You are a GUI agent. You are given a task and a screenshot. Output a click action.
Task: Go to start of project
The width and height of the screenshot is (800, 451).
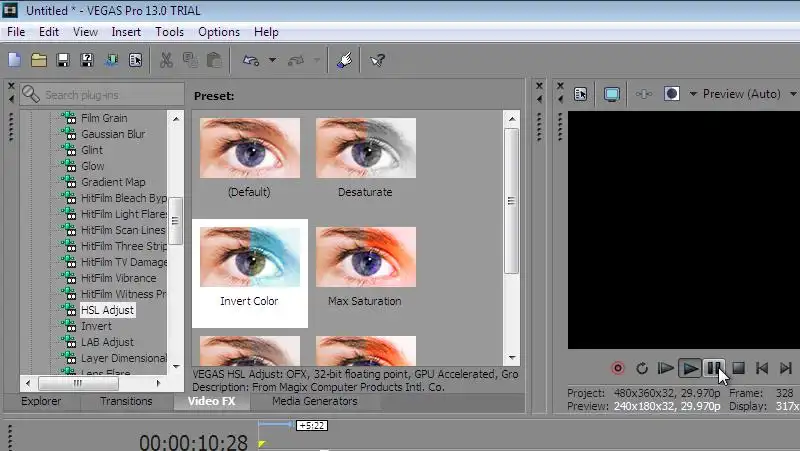point(762,368)
